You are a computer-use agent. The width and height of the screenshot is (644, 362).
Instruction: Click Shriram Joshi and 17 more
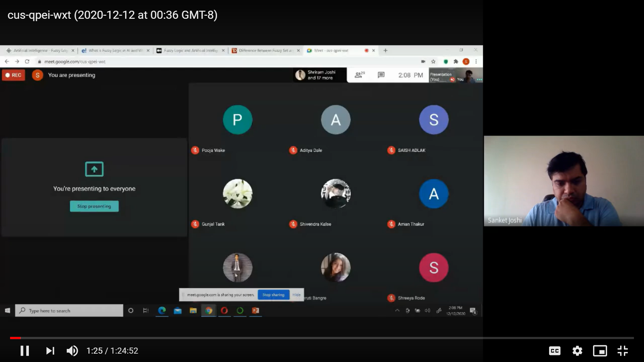click(320, 75)
